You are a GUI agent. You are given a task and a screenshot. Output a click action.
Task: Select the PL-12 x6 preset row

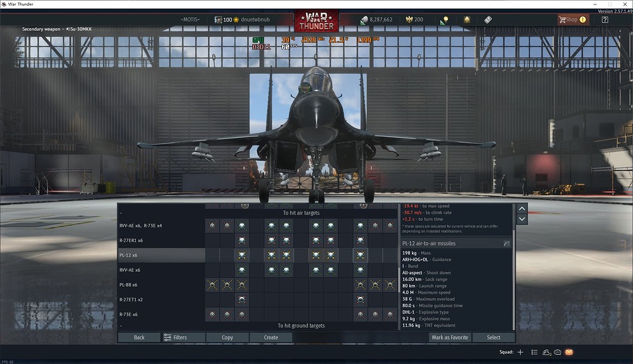pyautogui.click(x=258, y=255)
